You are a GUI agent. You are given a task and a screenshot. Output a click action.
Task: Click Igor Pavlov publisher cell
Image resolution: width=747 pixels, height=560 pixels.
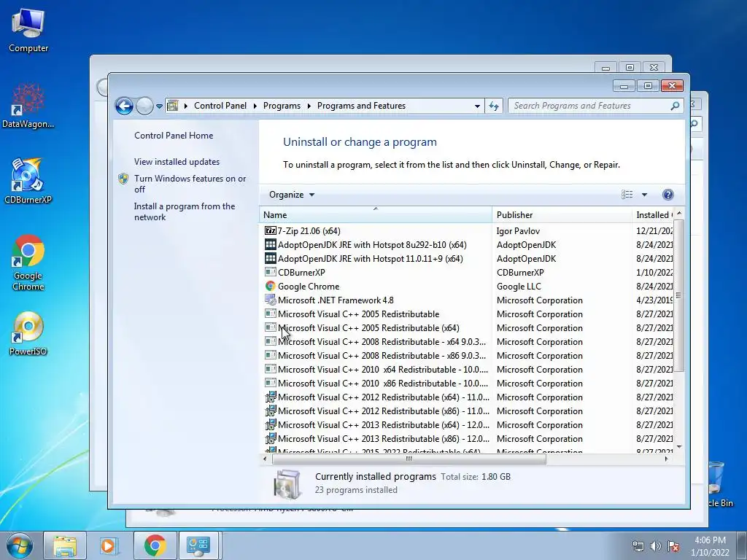click(x=518, y=231)
